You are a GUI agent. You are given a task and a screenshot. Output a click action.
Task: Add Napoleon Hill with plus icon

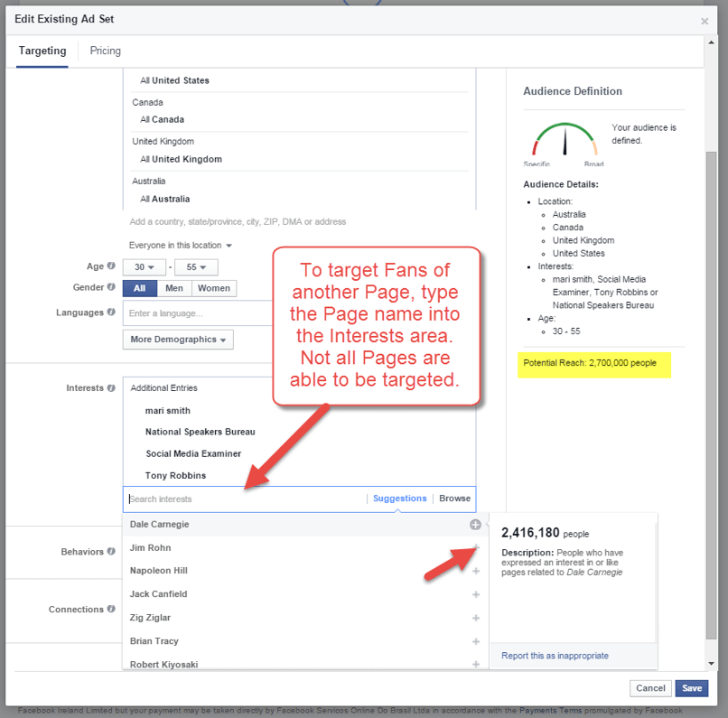[476, 571]
